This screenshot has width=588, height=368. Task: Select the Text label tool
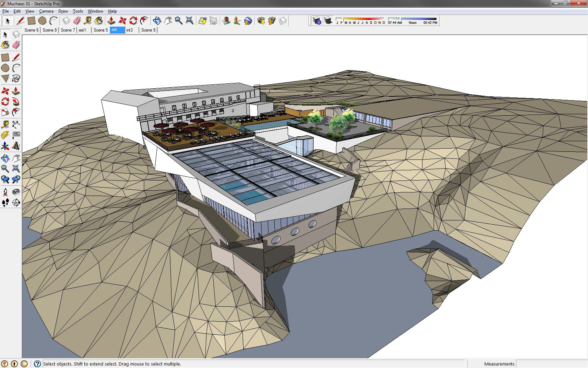pos(16,135)
